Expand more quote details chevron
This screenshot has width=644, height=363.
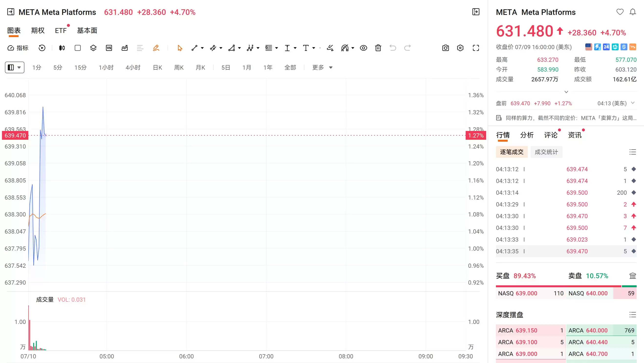point(566,92)
